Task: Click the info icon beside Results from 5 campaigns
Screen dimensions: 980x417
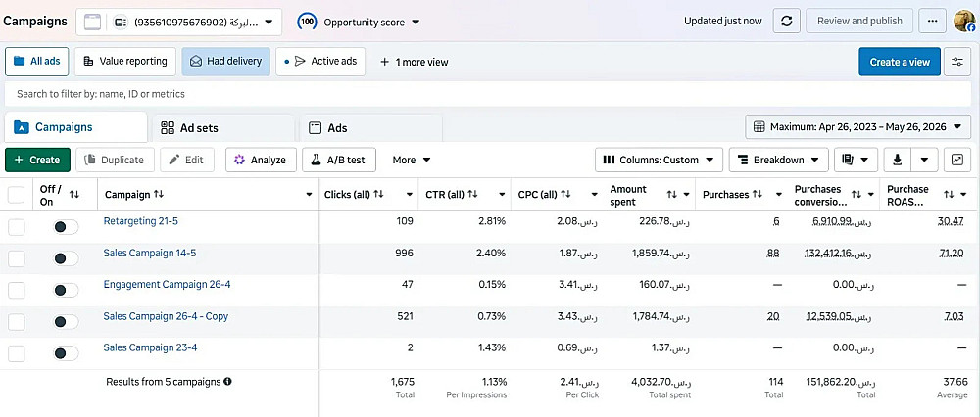Action: tap(227, 381)
